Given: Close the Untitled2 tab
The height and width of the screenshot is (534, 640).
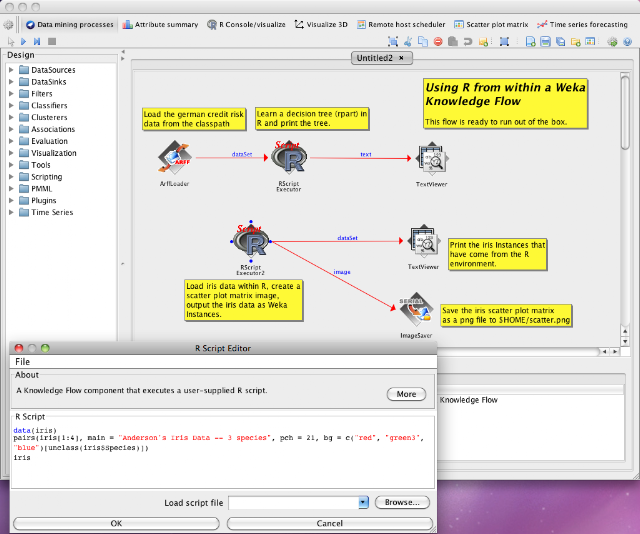Looking at the screenshot, I should click(402, 58).
